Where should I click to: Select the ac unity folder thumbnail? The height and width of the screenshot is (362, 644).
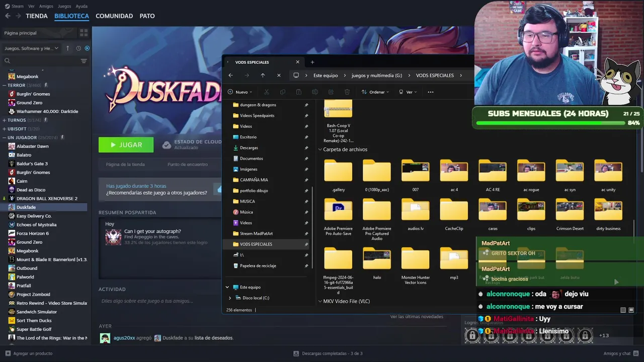tap(608, 171)
